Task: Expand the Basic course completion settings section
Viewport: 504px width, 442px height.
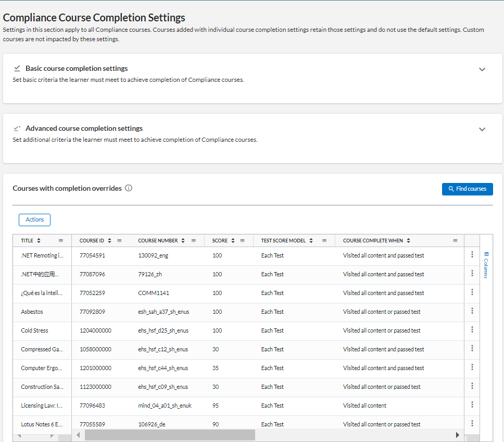Action: click(482, 68)
